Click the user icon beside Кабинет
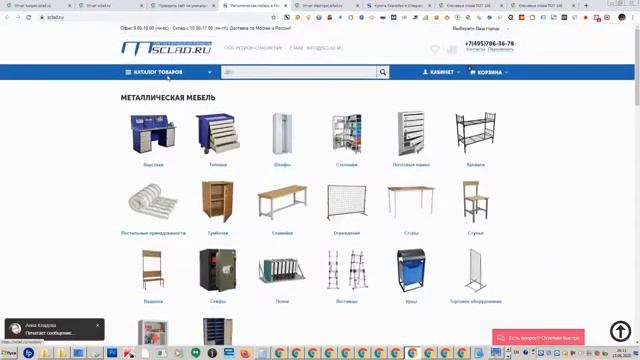This screenshot has height=360, width=640. [x=425, y=72]
